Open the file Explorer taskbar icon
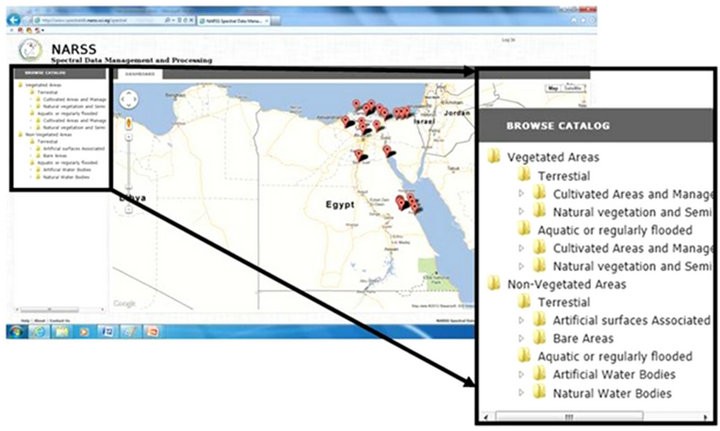Viewport: 720px width, 431px height. [x=62, y=331]
